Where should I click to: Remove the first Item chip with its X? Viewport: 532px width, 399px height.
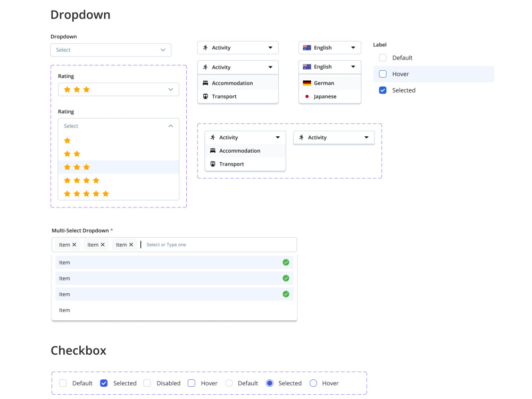74,245
